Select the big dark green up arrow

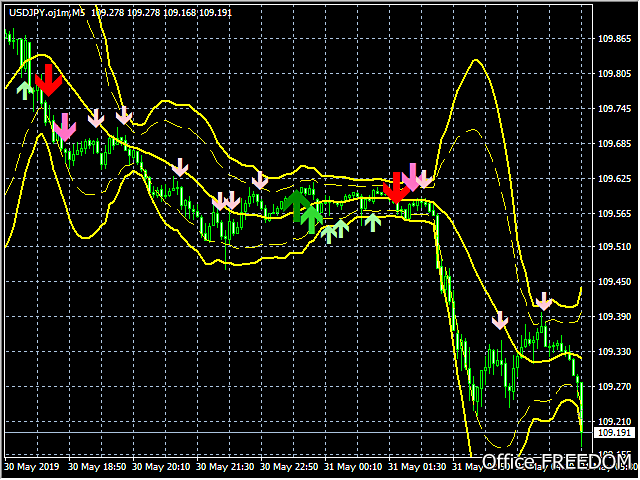[297, 206]
